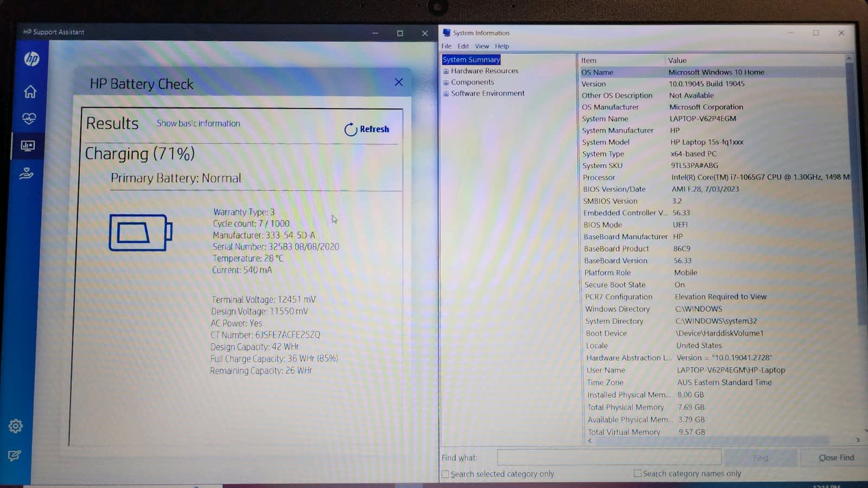Image resolution: width=868 pixels, height=488 pixels.
Task: Select the OS Name row
Action: click(712, 72)
